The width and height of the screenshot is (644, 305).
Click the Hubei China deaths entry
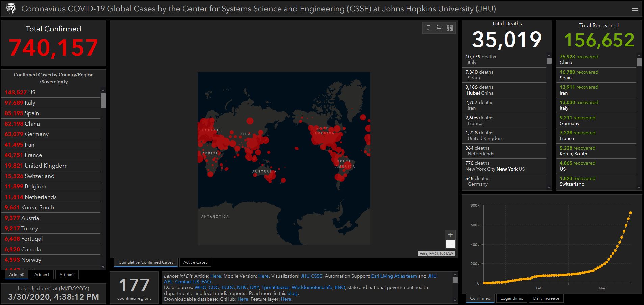(x=504, y=90)
